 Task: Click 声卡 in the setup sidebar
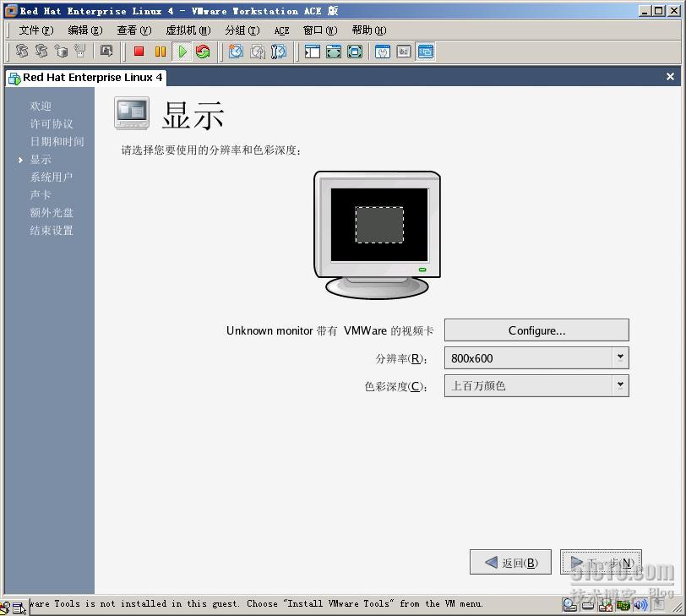click(x=41, y=195)
